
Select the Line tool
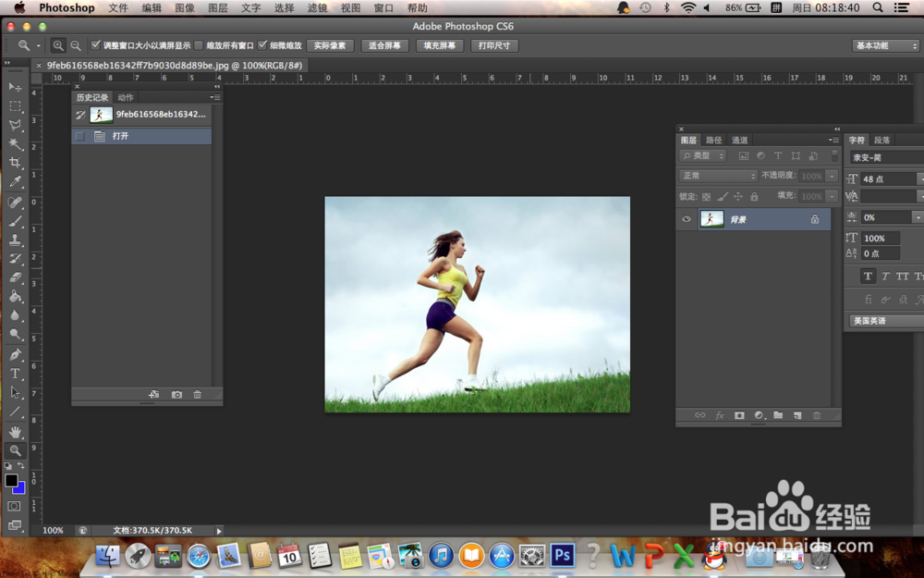pyautogui.click(x=15, y=412)
